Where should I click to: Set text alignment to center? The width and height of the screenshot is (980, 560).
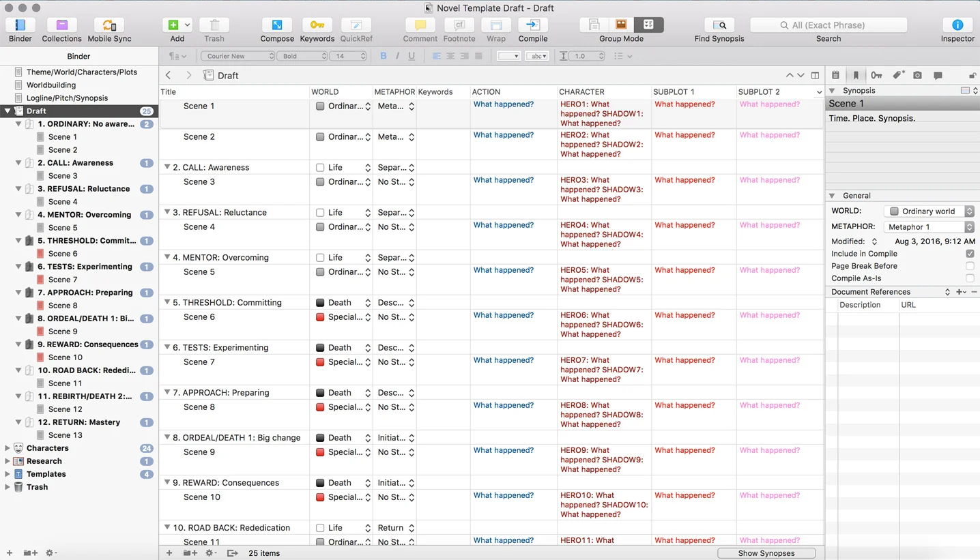point(450,56)
